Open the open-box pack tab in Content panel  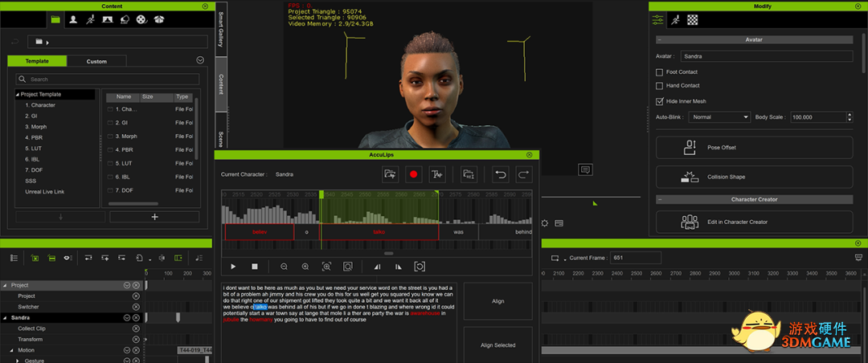[x=159, y=19]
